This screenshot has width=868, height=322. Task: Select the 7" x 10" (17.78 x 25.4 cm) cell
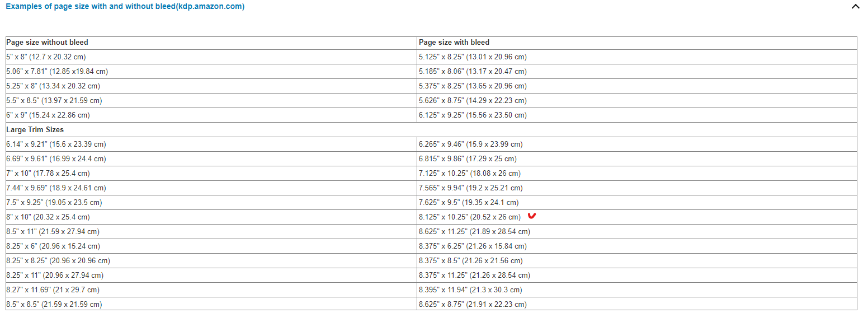48,174
